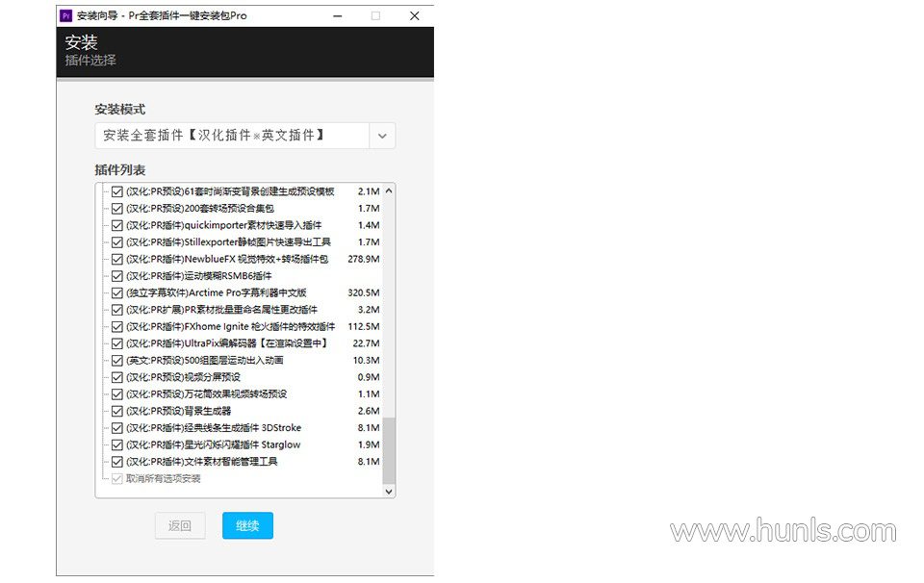Deselect quickimporter素材快速导入插件
The image size is (924, 583).
[117, 225]
